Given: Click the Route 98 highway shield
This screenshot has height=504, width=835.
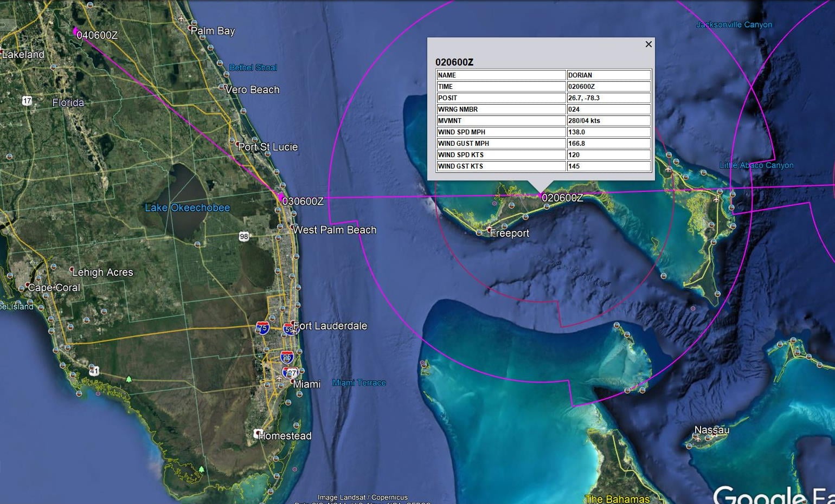Looking at the screenshot, I should (244, 236).
